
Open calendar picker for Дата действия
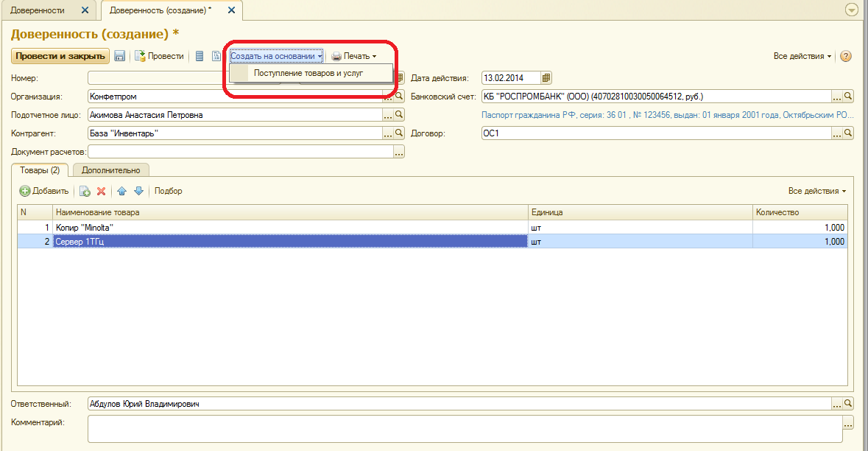click(x=546, y=78)
